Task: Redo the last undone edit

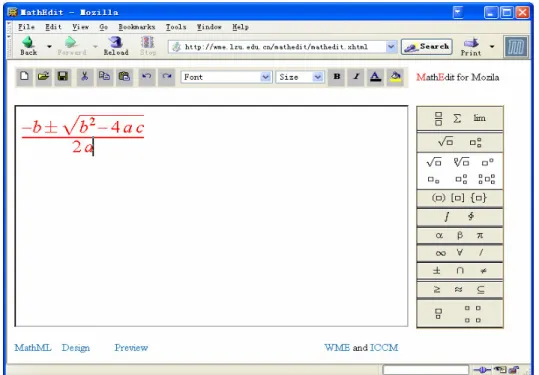Action: pyautogui.click(x=167, y=76)
